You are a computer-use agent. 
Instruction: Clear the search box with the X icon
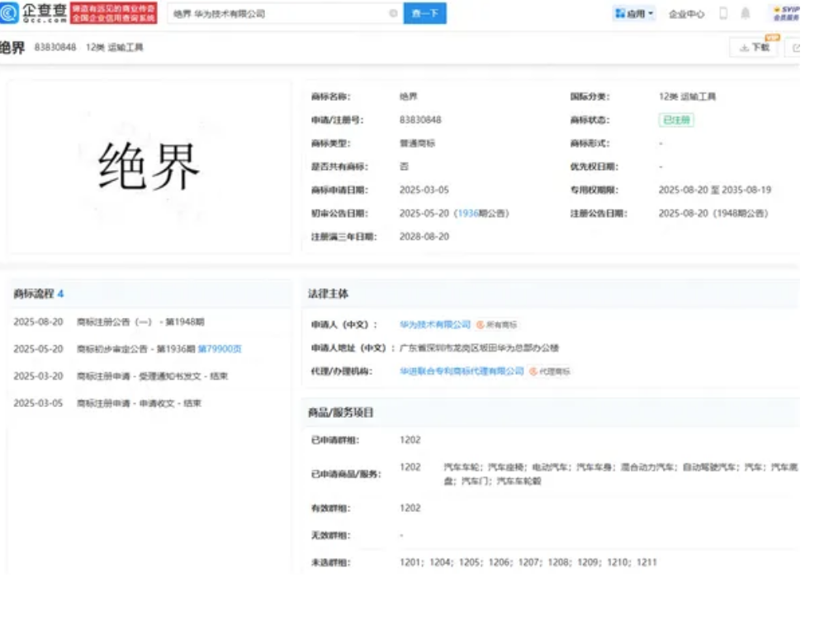393,13
